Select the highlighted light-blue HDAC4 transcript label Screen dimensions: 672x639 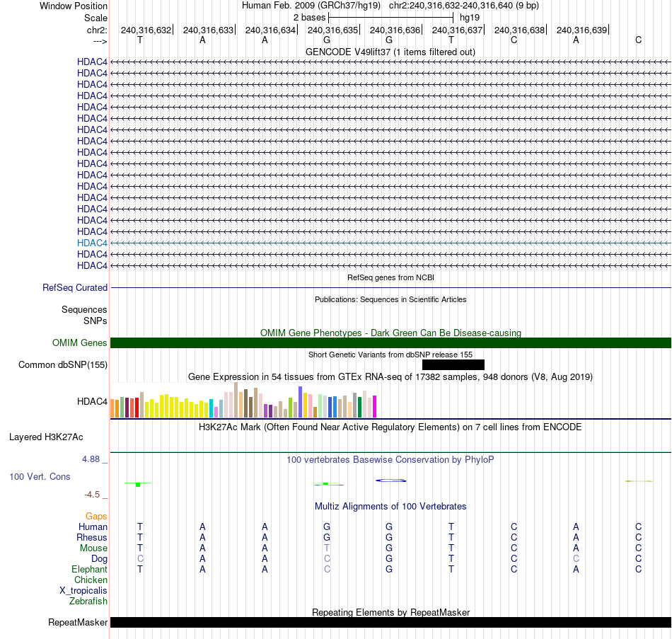click(x=92, y=243)
